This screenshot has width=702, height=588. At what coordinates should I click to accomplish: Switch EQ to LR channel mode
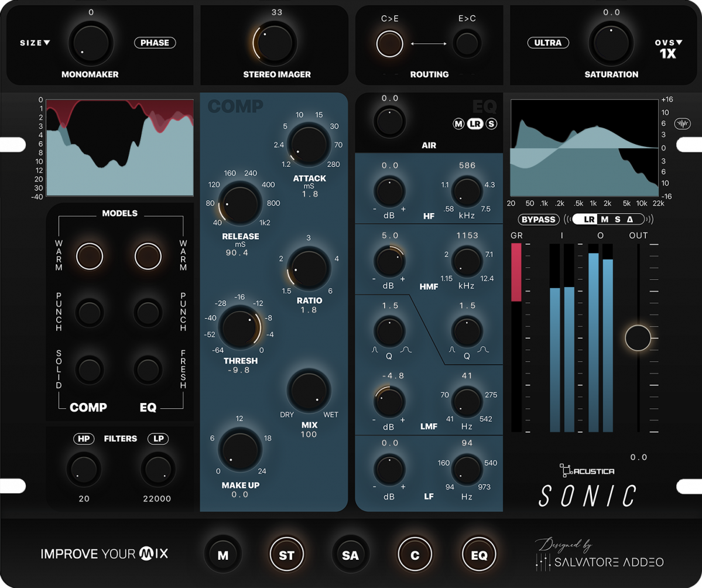pos(475,124)
